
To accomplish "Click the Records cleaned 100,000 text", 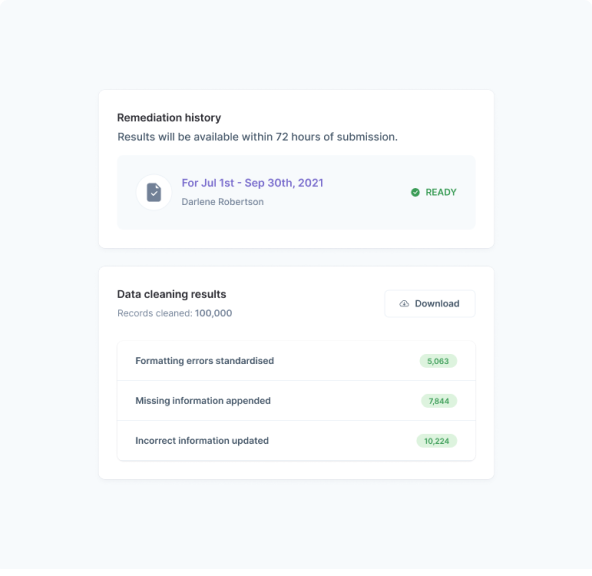I will click(174, 313).
